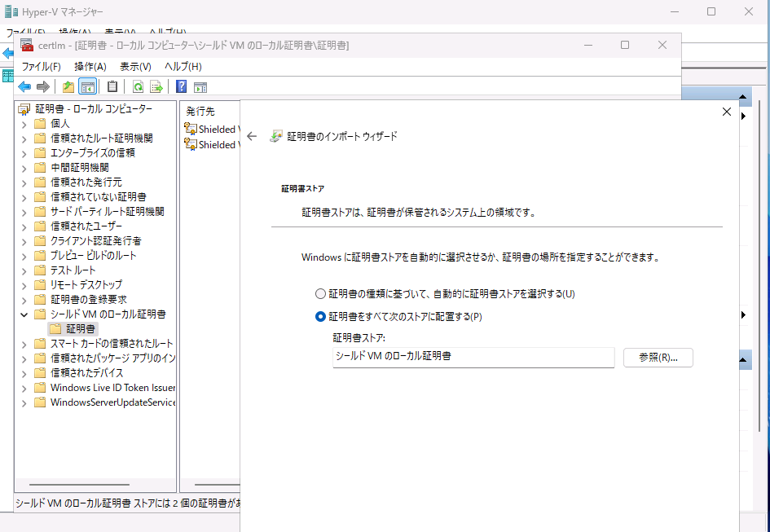Toggle the Show/Hide Action Pane icon
Image resolution: width=770 pixels, height=532 pixels.
coord(200,86)
